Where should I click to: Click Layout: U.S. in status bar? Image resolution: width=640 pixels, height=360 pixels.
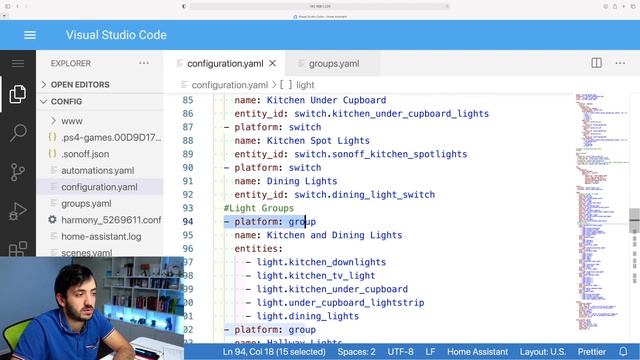tap(542, 351)
